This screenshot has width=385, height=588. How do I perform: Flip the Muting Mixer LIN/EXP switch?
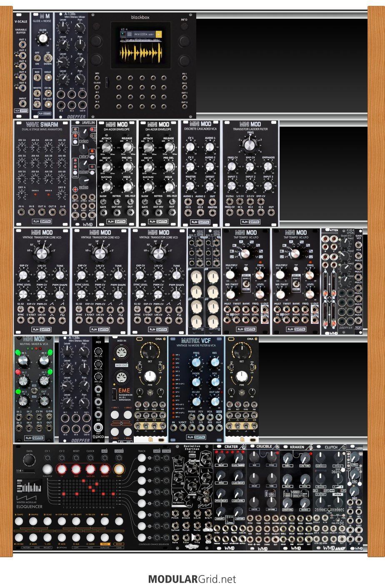pyautogui.click(x=33, y=390)
